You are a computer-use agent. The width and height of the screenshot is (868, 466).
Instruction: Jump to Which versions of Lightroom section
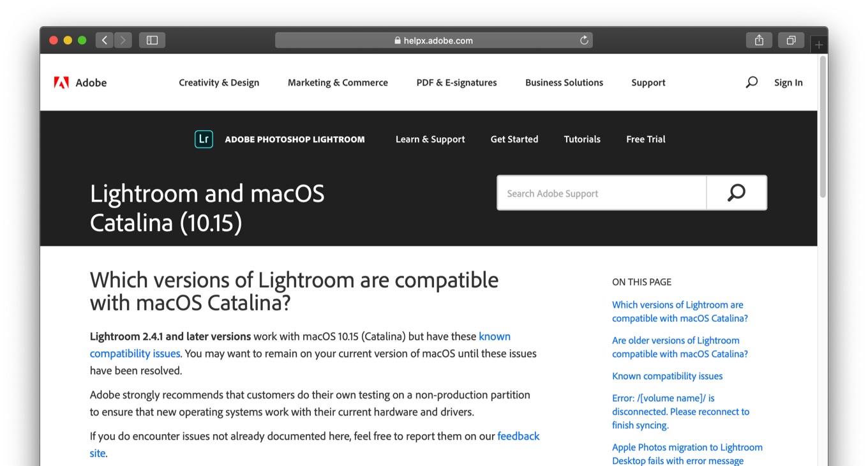(680, 312)
